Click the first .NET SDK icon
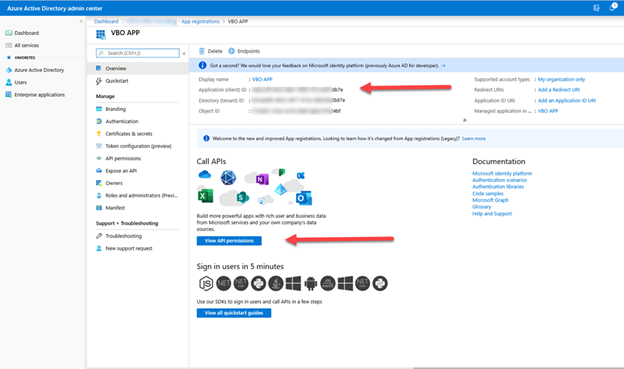 coord(224,283)
